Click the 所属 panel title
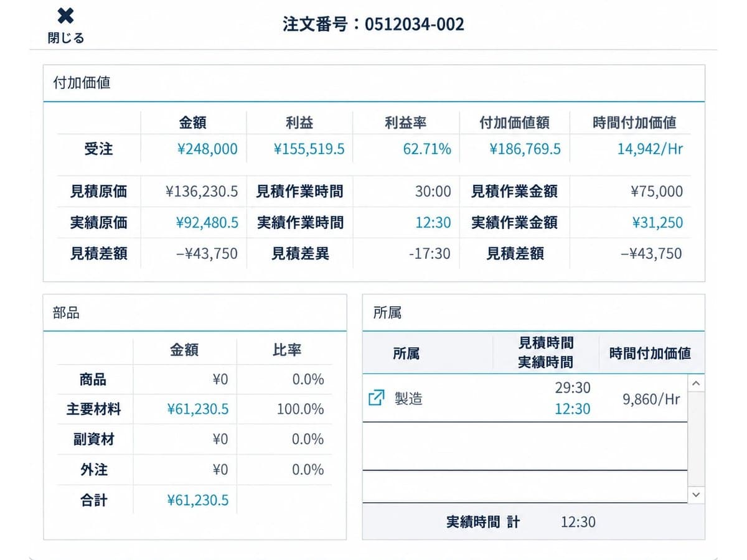 pyautogui.click(x=387, y=312)
